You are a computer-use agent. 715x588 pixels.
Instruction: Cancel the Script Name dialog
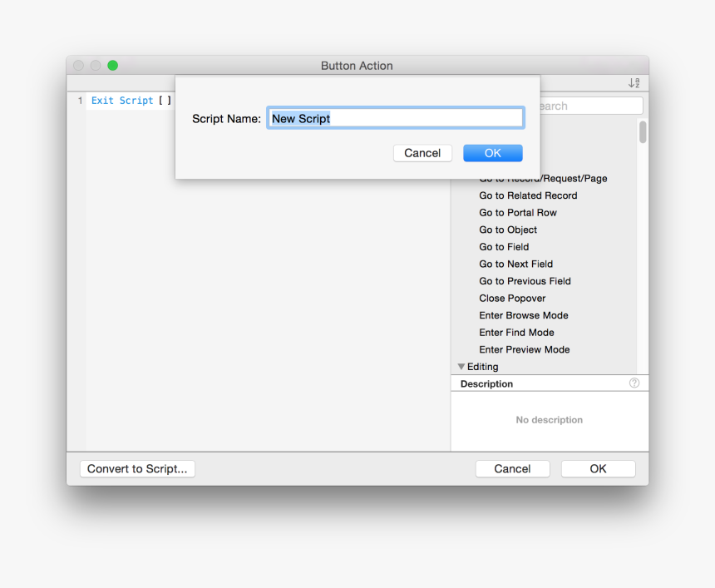pos(422,152)
